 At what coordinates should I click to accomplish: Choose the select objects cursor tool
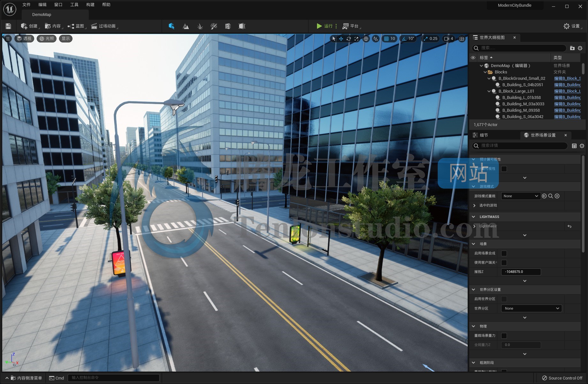click(x=334, y=39)
